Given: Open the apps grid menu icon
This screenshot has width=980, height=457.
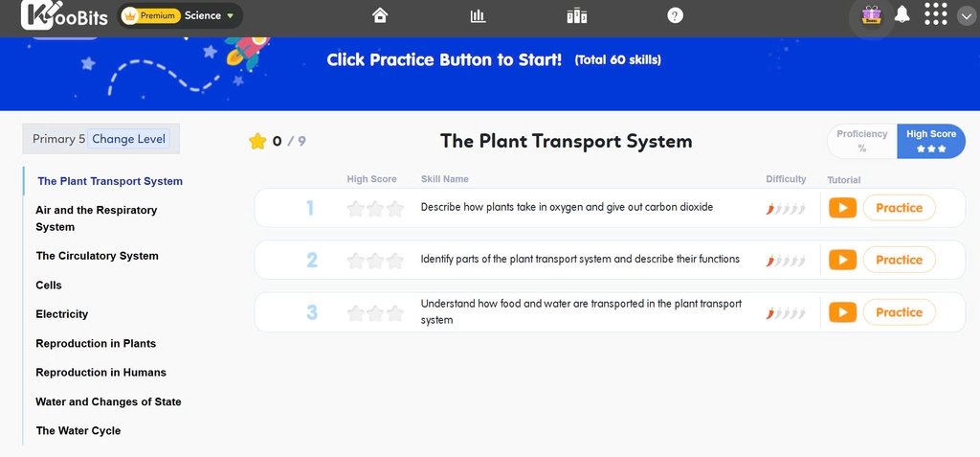Looking at the screenshot, I should (935, 15).
